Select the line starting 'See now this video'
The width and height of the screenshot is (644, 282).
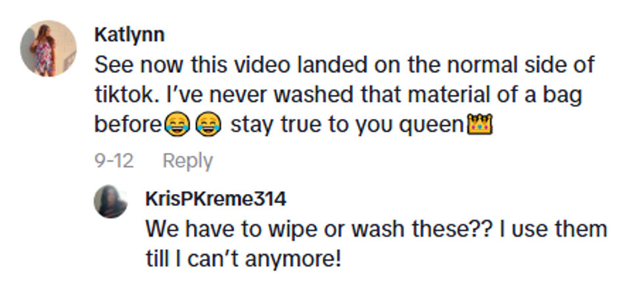coord(344,65)
